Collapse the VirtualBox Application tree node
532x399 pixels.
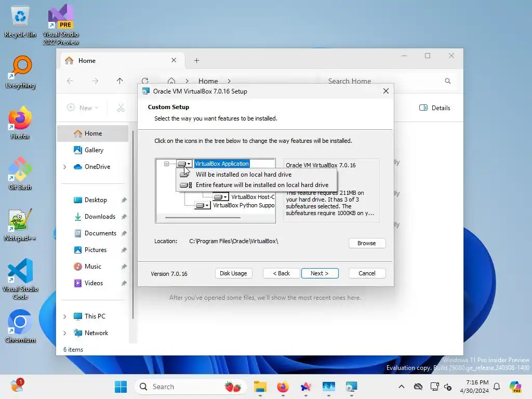[166, 164]
